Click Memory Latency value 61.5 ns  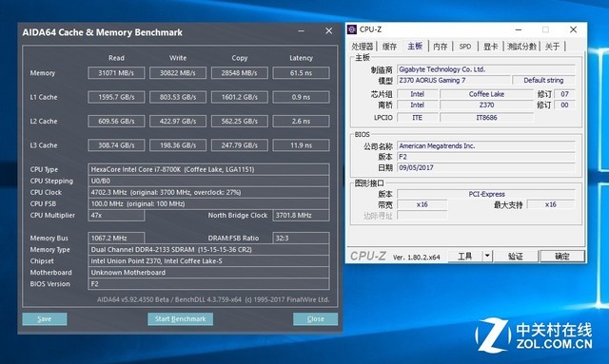coord(301,73)
